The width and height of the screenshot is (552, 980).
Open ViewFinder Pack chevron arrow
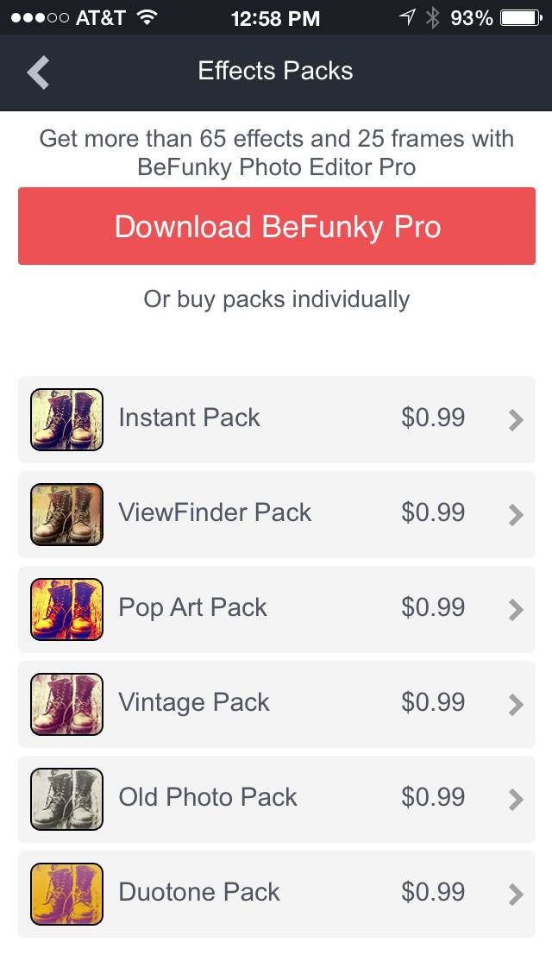[516, 515]
